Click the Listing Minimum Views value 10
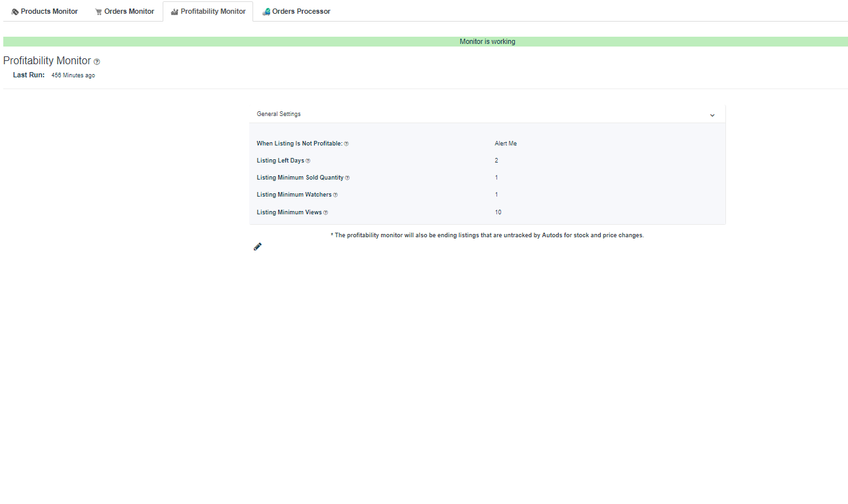Screen dimensions: 848x504 pos(498,212)
